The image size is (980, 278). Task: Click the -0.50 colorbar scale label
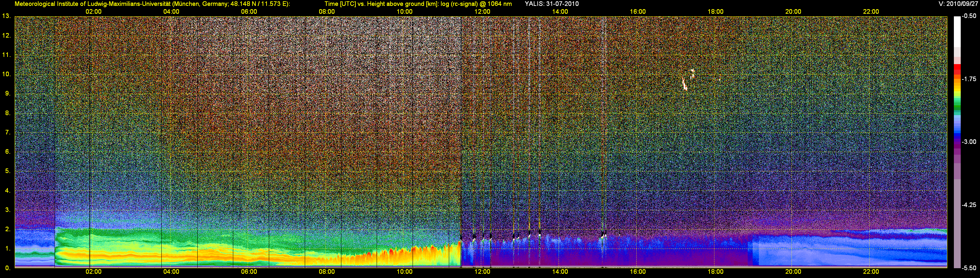point(969,16)
